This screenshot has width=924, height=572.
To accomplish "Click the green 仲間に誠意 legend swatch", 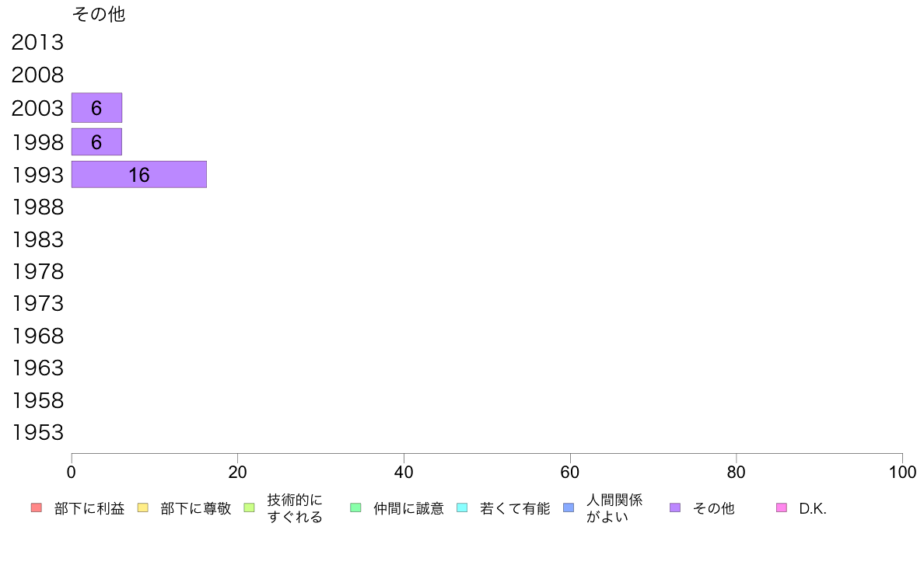I will pyautogui.click(x=356, y=507).
